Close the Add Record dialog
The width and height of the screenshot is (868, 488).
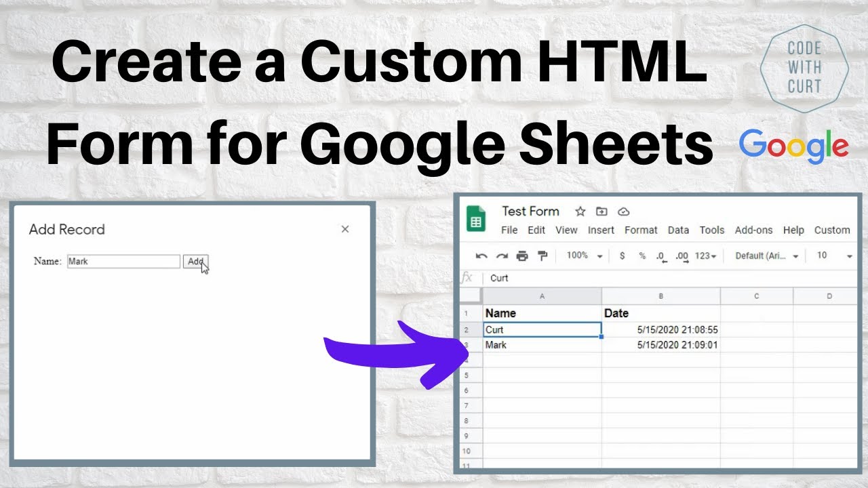tap(345, 229)
